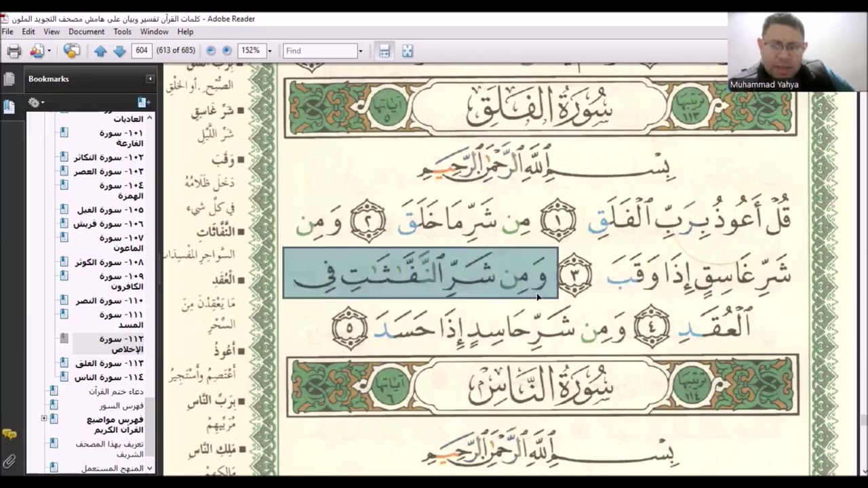This screenshot has width=868, height=488.
Task: Open the Find options dropdown arrow
Action: click(x=360, y=51)
